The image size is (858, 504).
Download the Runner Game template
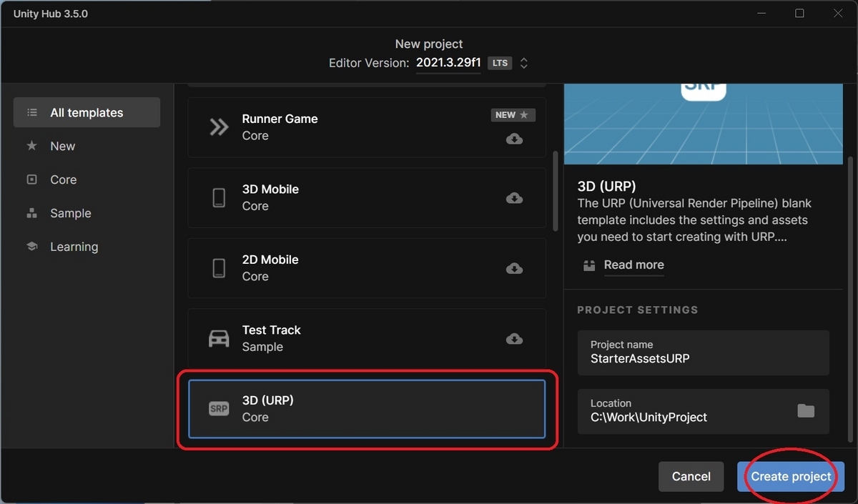coord(513,139)
